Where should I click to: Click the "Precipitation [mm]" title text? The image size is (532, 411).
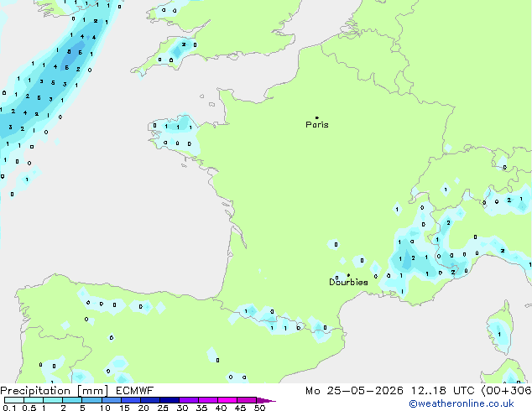pos(55,391)
